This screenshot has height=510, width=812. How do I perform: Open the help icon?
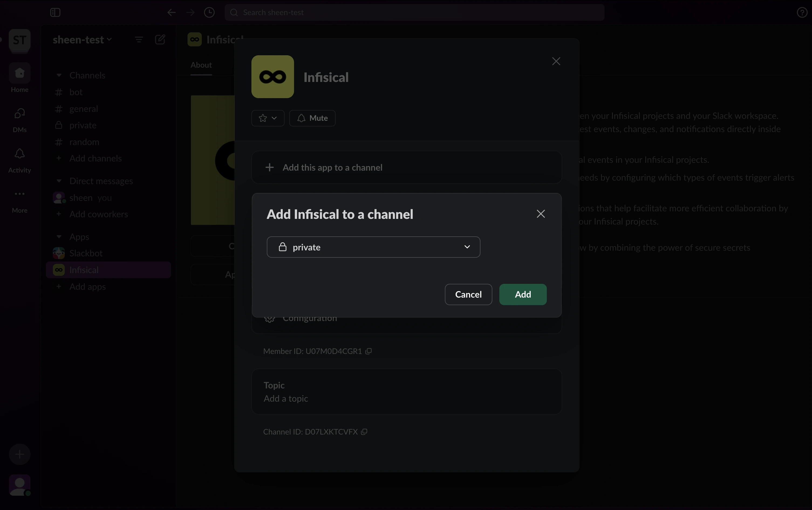coord(802,12)
